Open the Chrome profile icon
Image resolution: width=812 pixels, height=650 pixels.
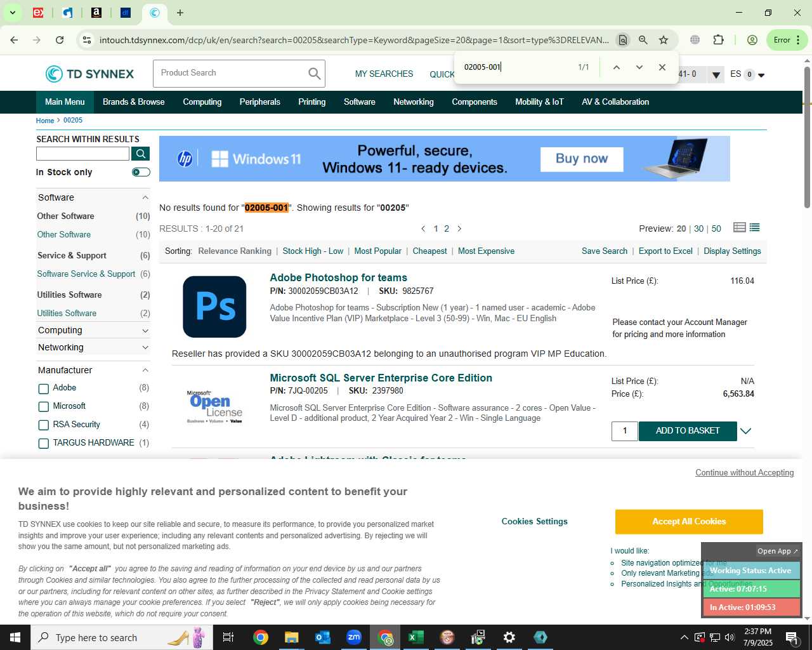pos(752,40)
